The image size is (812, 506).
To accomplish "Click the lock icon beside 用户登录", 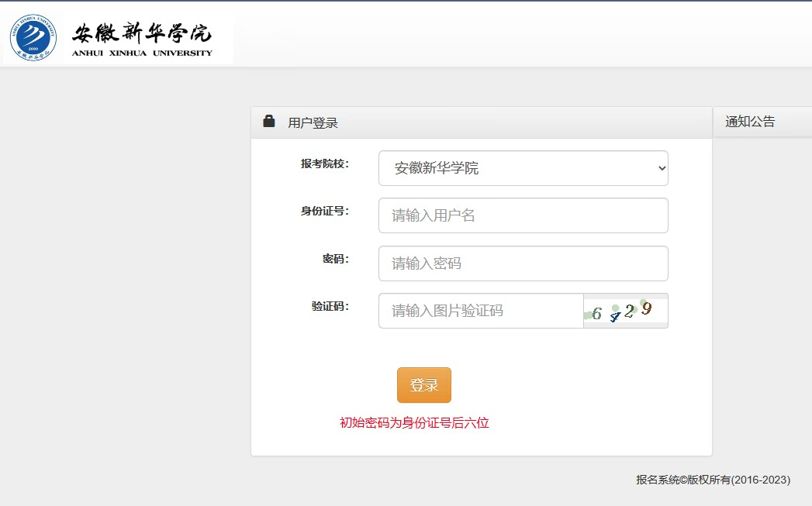I will (x=269, y=122).
